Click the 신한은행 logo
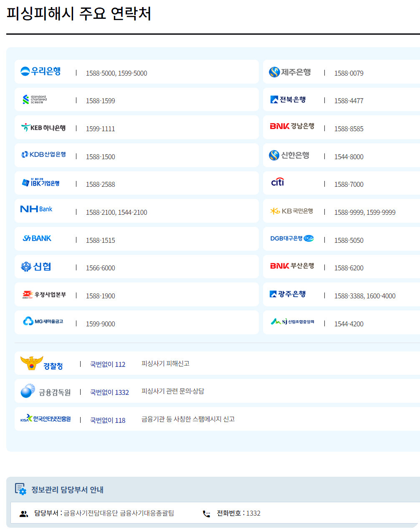This screenshot has height=529, width=420. tap(289, 155)
